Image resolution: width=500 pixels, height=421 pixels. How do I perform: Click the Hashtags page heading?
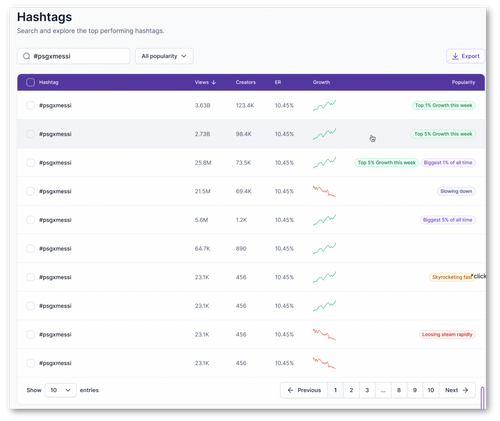coord(44,17)
